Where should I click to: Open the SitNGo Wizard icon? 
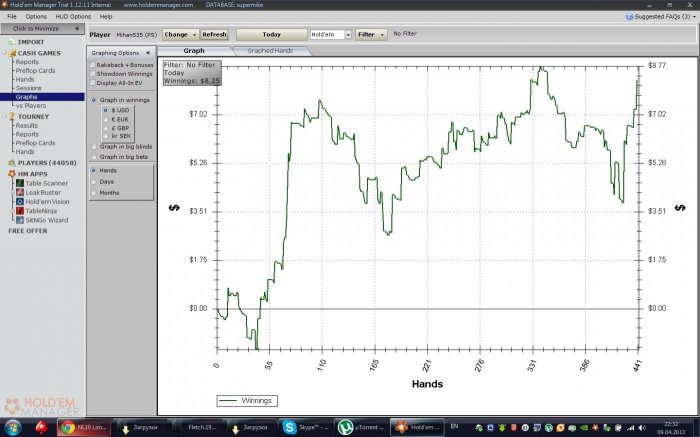point(18,219)
